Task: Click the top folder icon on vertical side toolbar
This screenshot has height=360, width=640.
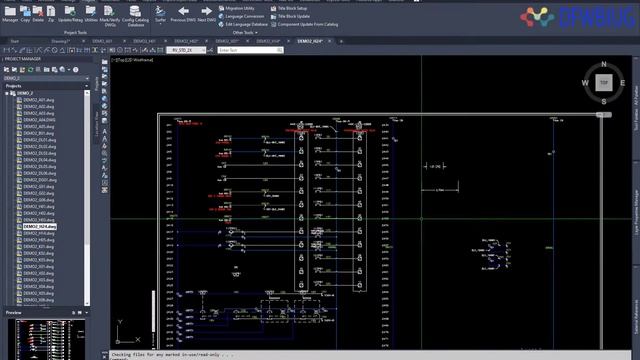Action: point(105,62)
